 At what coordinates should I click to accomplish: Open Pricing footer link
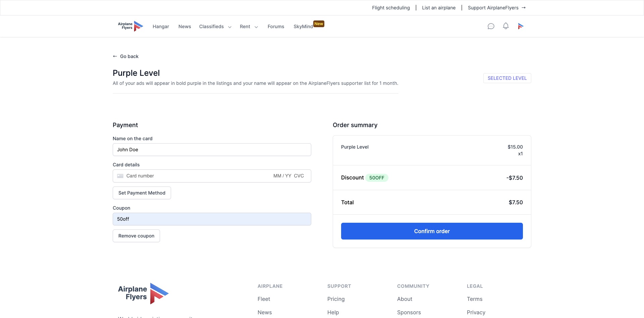pyautogui.click(x=336, y=299)
